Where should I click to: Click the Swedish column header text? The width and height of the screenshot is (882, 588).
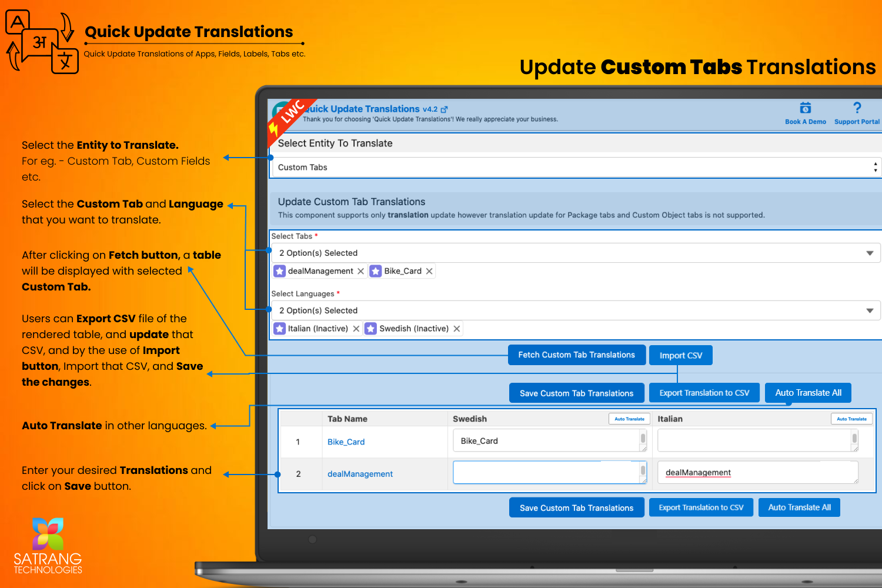470,419
